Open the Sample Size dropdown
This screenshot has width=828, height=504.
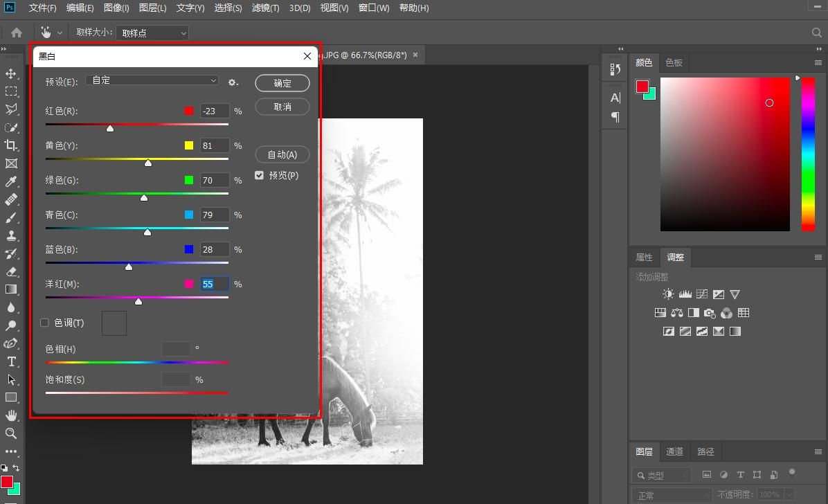152,33
